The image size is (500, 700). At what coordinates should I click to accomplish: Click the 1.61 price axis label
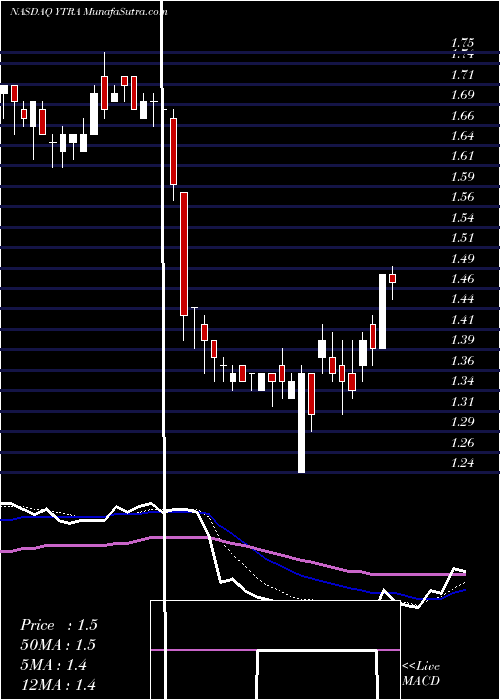click(462, 156)
